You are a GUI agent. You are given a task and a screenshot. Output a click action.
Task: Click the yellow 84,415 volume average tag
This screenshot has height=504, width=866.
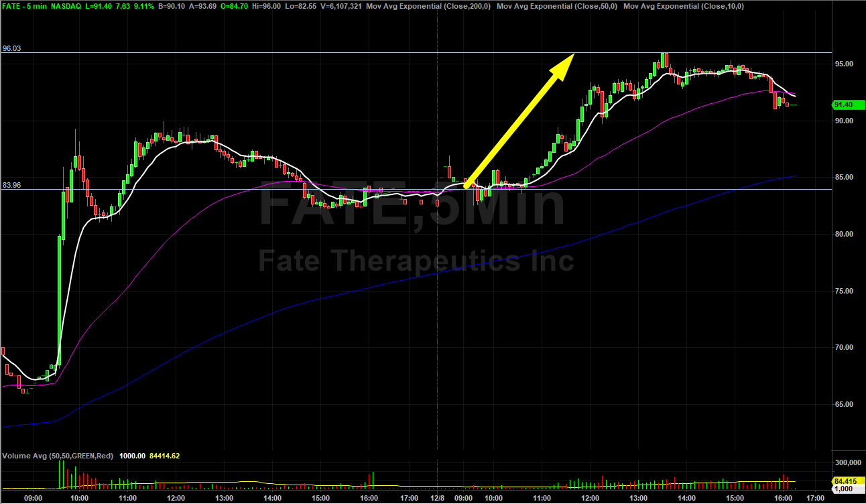(843, 481)
